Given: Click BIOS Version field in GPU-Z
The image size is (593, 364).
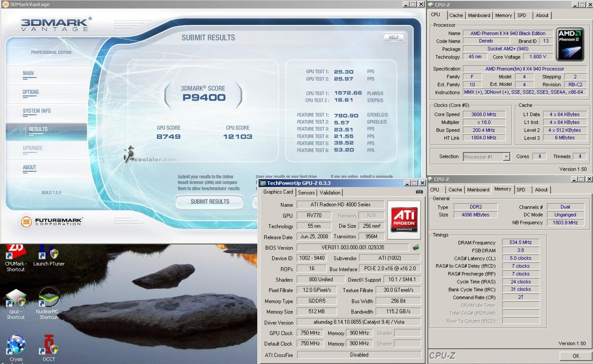Looking at the screenshot, I should point(353,247).
